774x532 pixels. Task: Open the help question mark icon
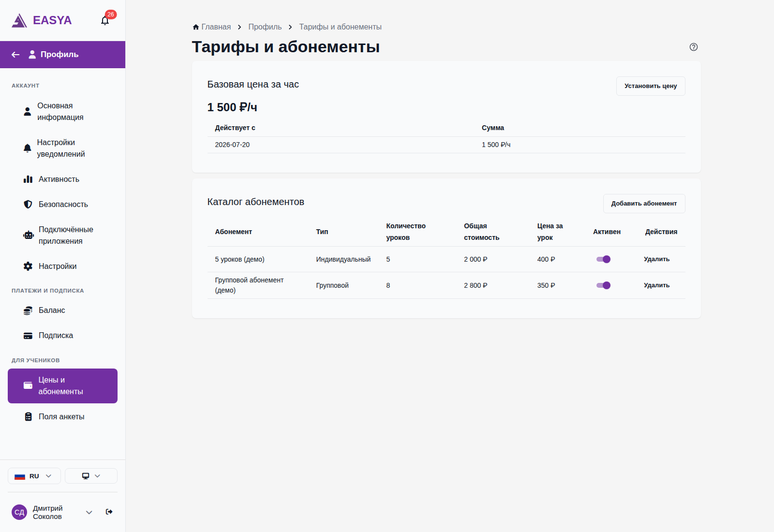(694, 47)
